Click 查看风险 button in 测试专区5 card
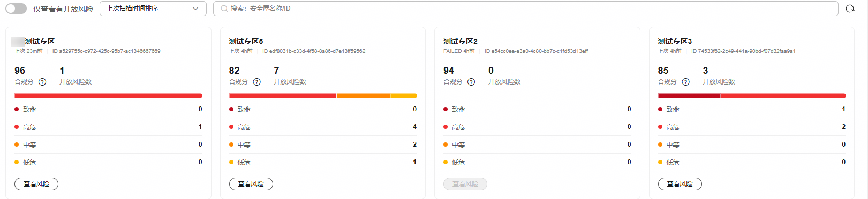Image resolution: width=868 pixels, height=199 pixels. 251,184
